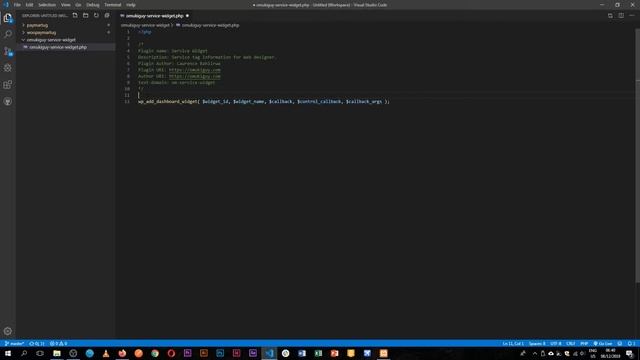Open the Terminal menu
Screen dimensions: 640x360
(x=113, y=5)
